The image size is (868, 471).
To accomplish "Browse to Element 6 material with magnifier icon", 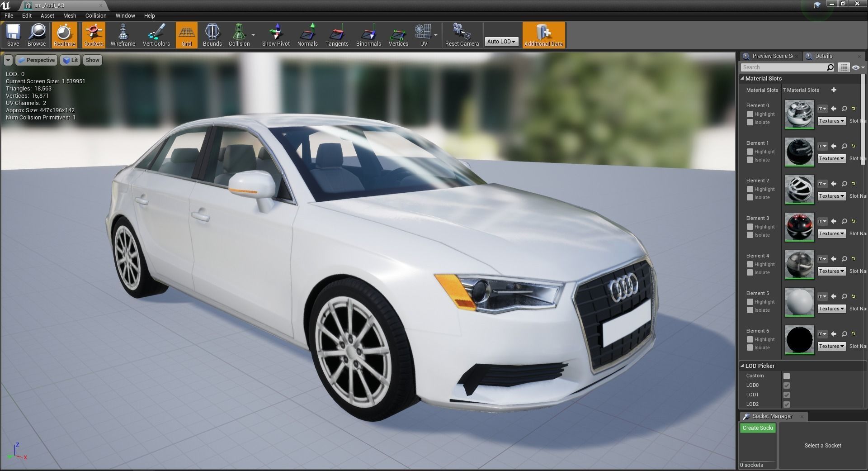I will click(x=844, y=334).
